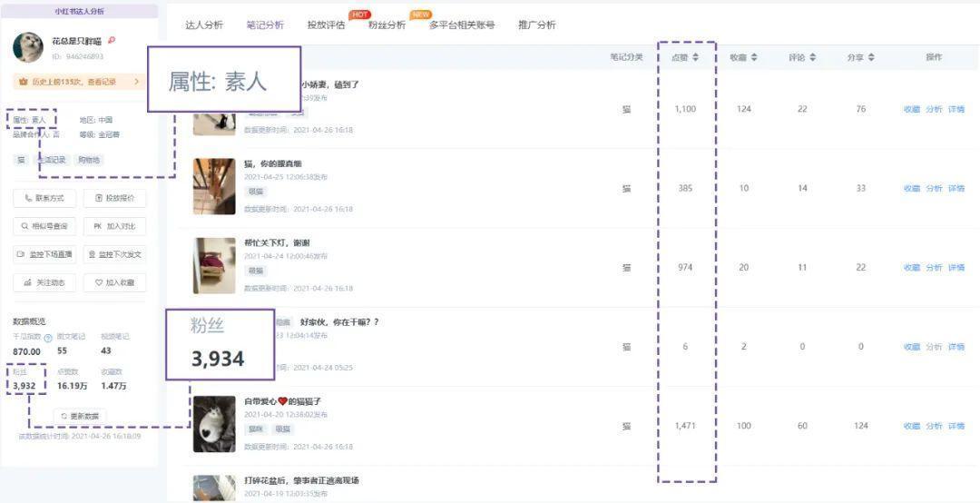The height and width of the screenshot is (503, 980).
Task: Sort notes by 评论 column arrows
Action: [x=812, y=57]
